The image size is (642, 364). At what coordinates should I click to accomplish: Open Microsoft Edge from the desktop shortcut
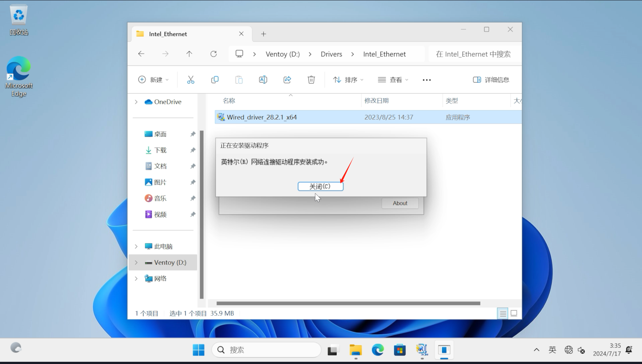pos(18,77)
